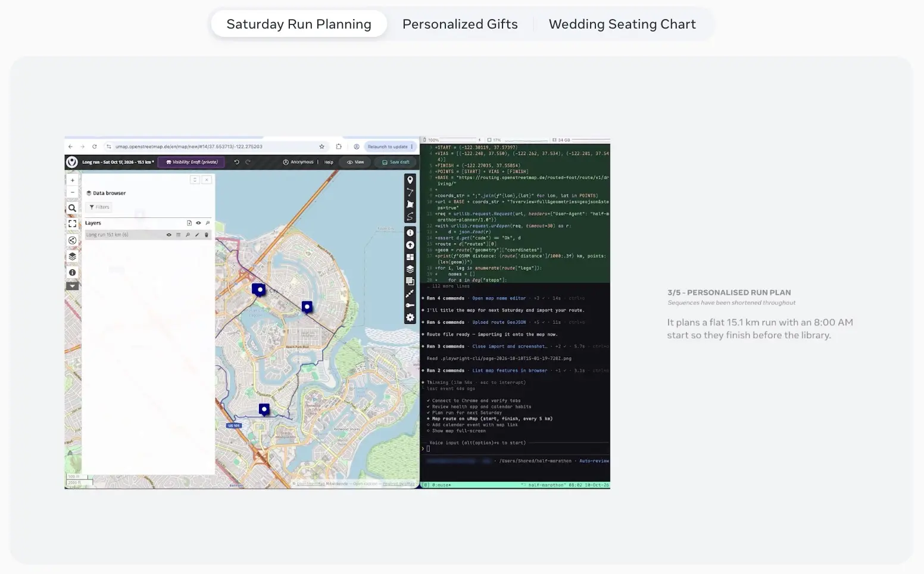Viewport: 924px width, 574px height.
Task: Toggle visibility of Long run 15.1 km layer
Action: [x=168, y=235]
